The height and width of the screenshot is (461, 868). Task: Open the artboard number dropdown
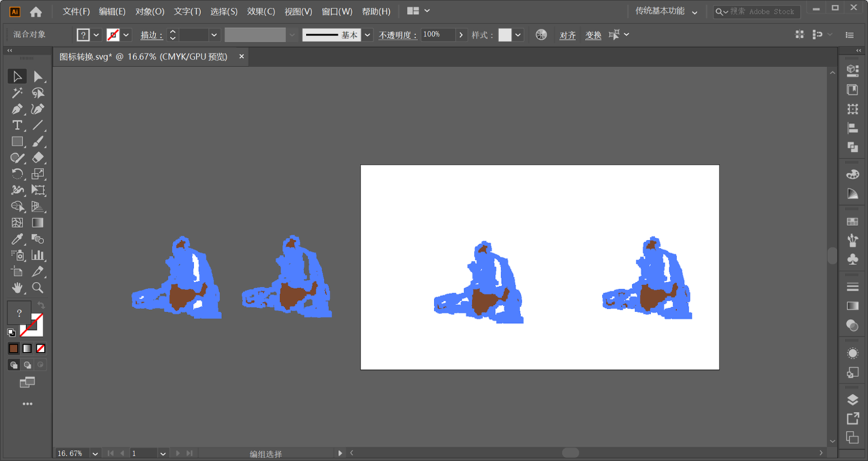[x=162, y=453]
